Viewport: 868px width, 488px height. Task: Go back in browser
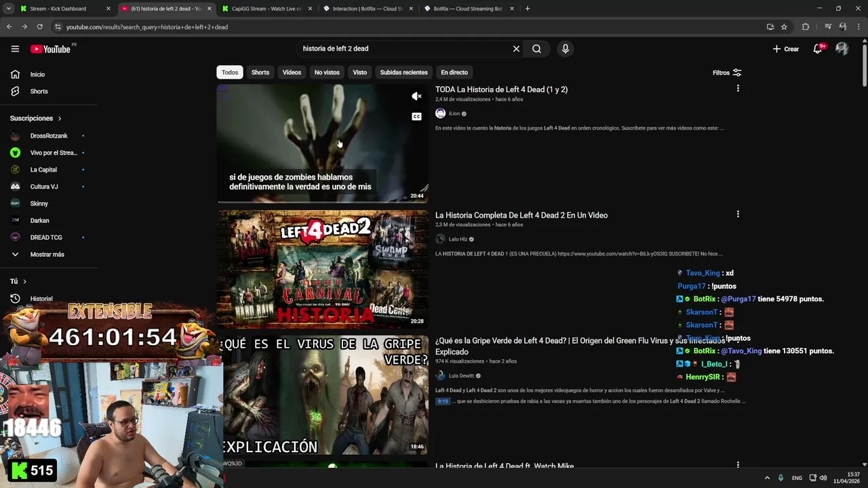click(x=9, y=26)
